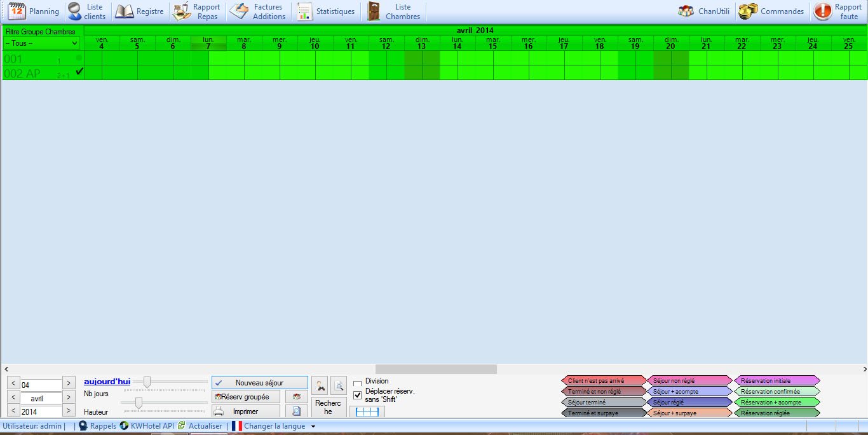Image resolution: width=868 pixels, height=435 pixels.
Task: Toggle the Division checkbox
Action: (x=357, y=383)
